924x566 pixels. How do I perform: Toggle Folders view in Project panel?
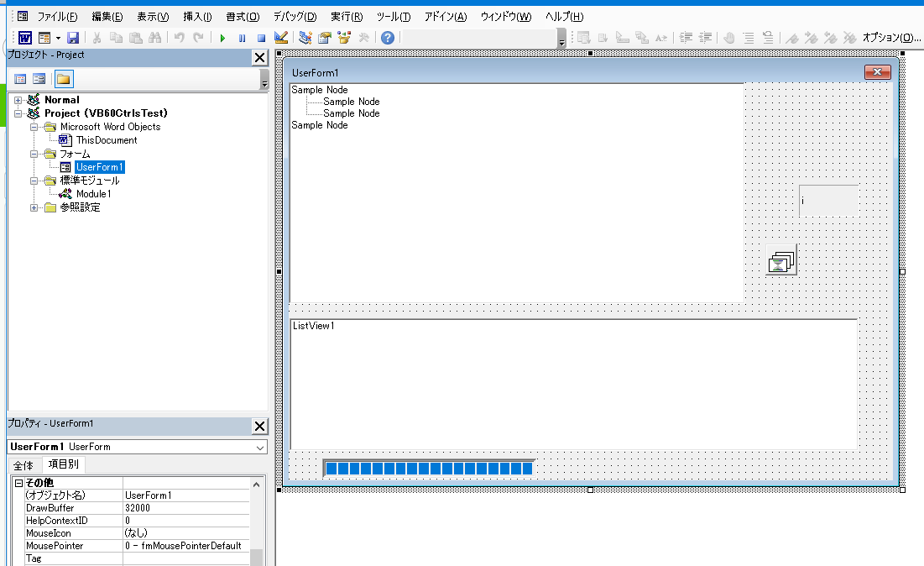click(64, 79)
